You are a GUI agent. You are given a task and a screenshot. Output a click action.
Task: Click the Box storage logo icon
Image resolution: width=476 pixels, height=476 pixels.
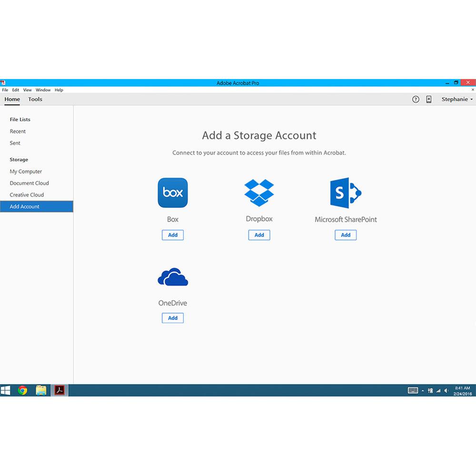point(173,193)
